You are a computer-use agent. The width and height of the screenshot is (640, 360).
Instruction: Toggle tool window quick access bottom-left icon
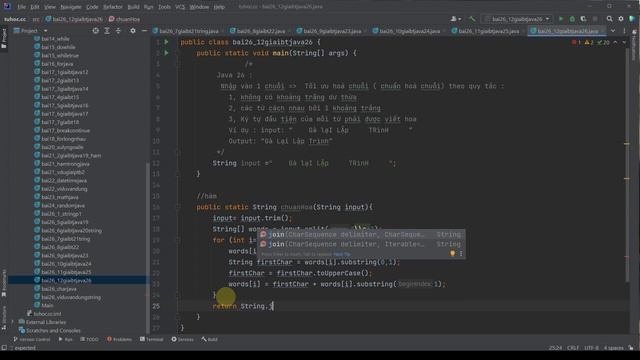[x=4, y=348]
